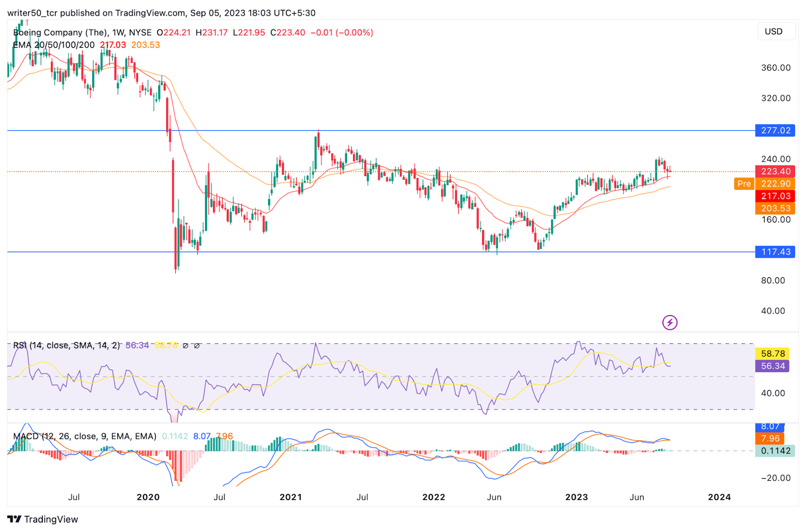
Task: Click the 2022 year label on time axis
Action: (x=434, y=497)
